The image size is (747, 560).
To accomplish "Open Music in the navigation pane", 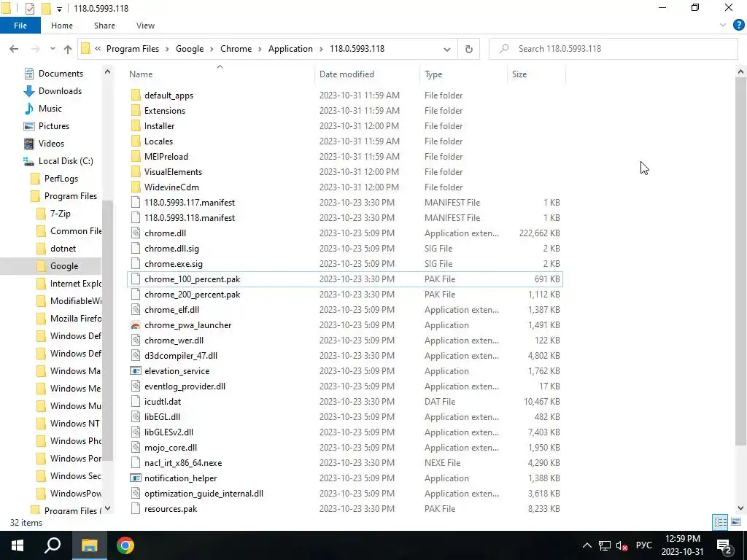I will pos(50,109).
